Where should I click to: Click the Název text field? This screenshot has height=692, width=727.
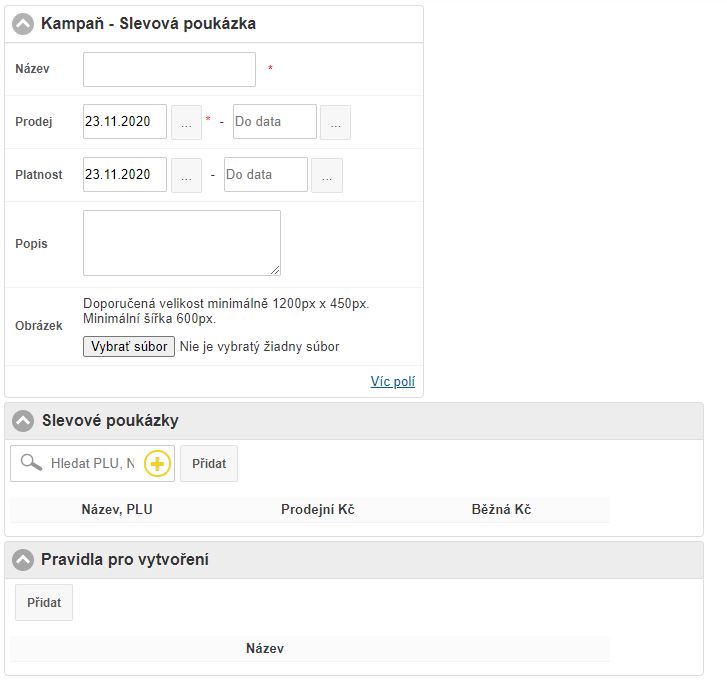pyautogui.click(x=169, y=70)
